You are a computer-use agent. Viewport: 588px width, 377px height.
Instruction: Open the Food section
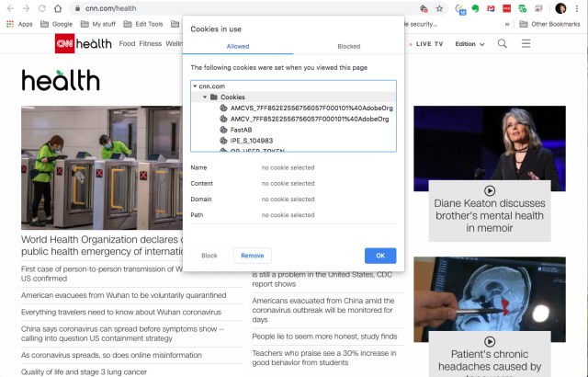tap(127, 43)
